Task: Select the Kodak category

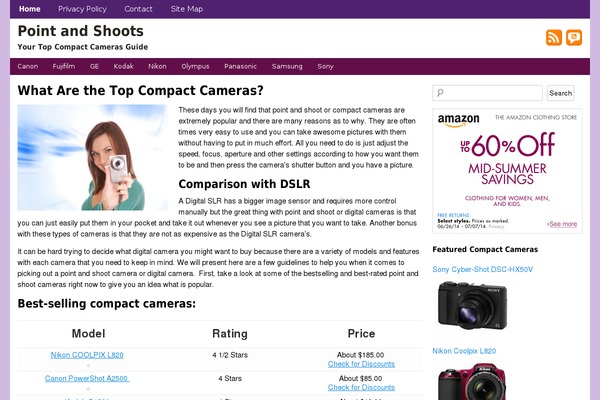Action: 123,66
